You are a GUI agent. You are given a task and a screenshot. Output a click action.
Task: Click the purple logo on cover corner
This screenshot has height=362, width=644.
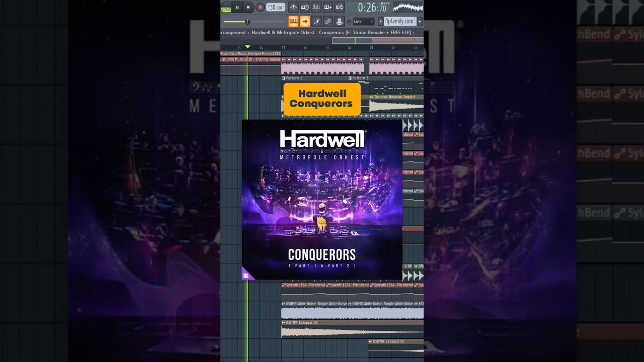tap(247, 275)
